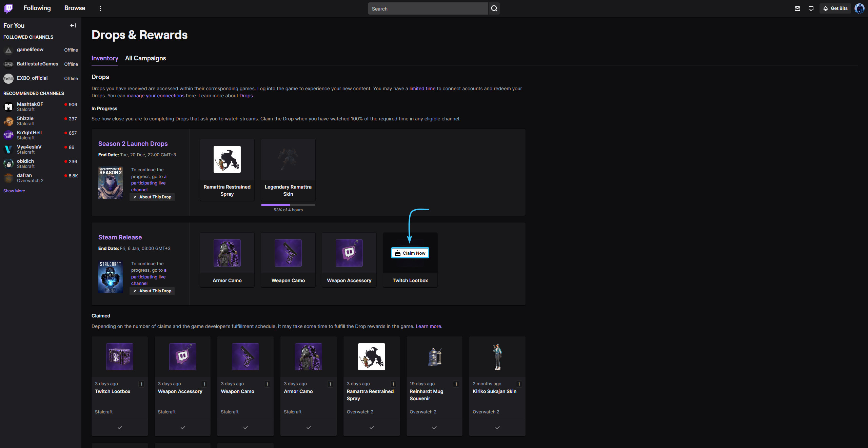Click inside the Search field
Viewport: 868px width, 448px height.
(x=428, y=8)
